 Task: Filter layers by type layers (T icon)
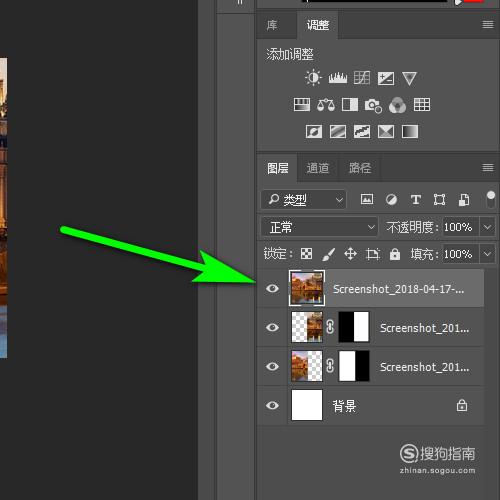tap(415, 200)
